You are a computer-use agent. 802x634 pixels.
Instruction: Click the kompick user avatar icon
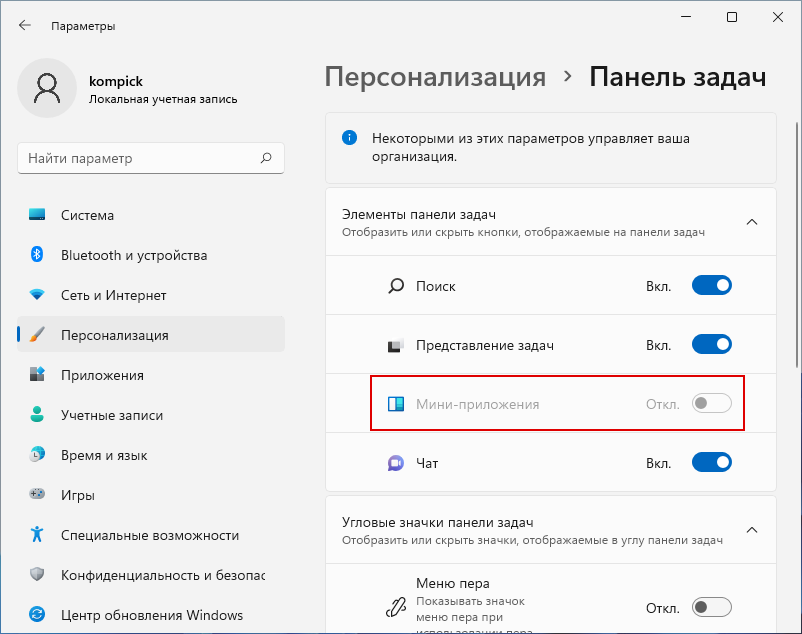click(47, 88)
